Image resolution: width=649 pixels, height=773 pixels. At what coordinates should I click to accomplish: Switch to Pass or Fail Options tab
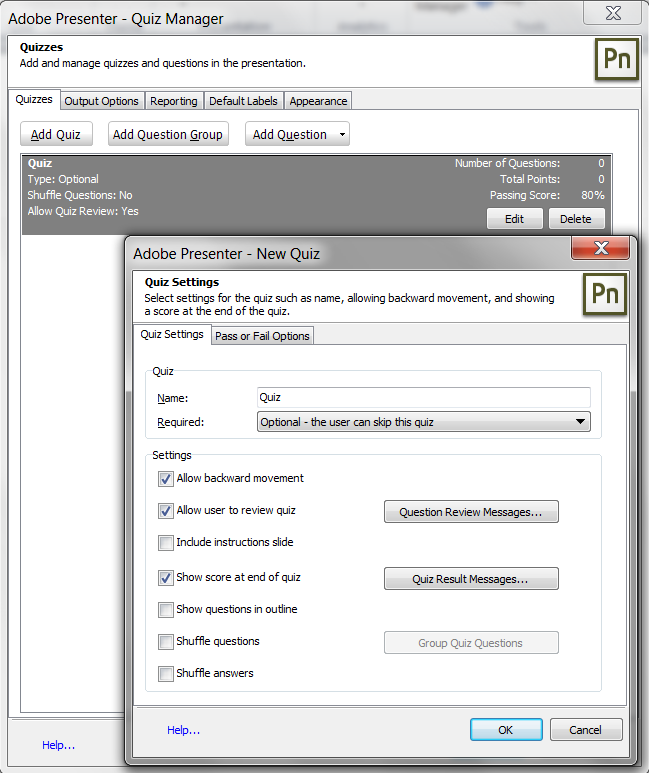point(262,336)
